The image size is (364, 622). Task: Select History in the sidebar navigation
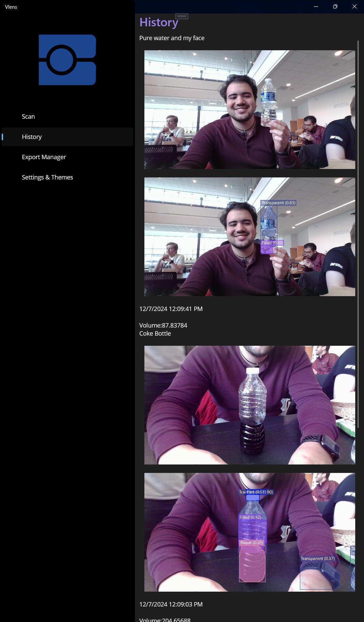click(x=32, y=137)
